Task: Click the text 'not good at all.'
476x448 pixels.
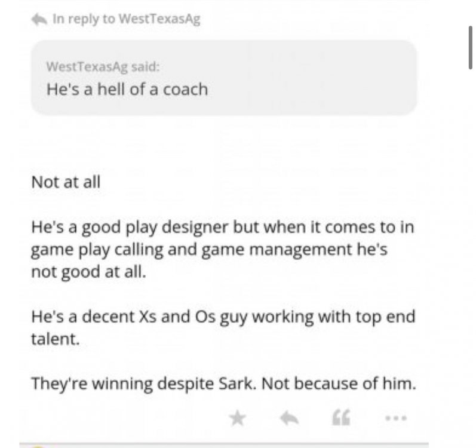Action: tap(88, 272)
